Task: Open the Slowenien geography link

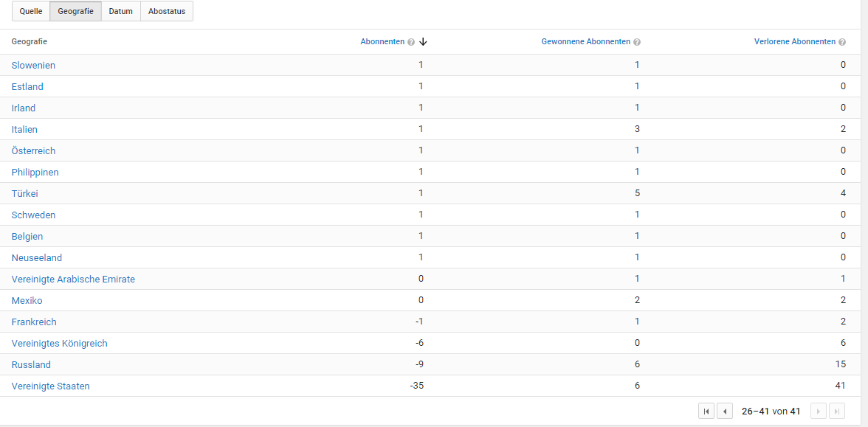Action: [x=33, y=66]
